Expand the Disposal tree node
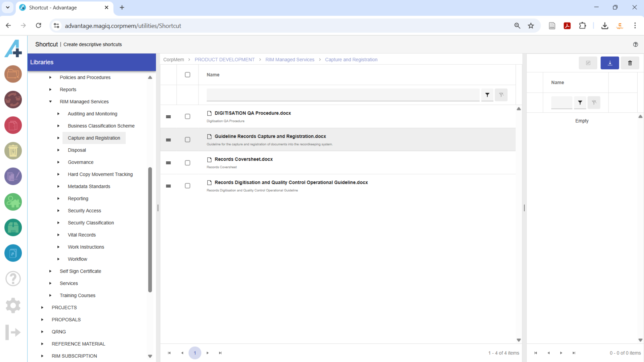 click(58, 150)
